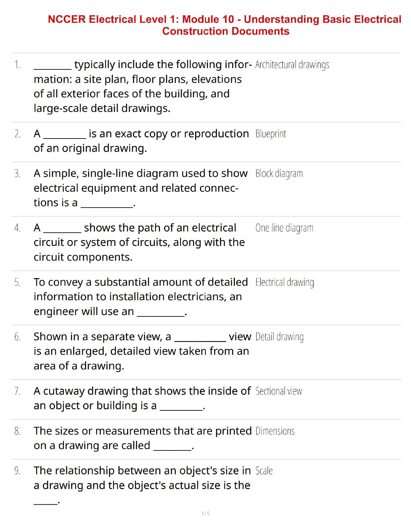Click the 'Electrical drawing' answer text
411x532 pixels.
[284, 282]
